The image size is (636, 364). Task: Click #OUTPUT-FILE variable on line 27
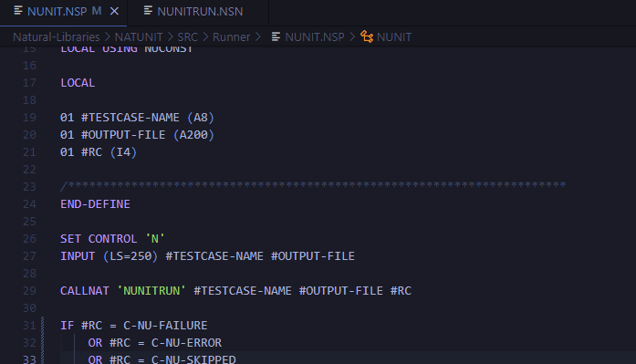(313, 256)
